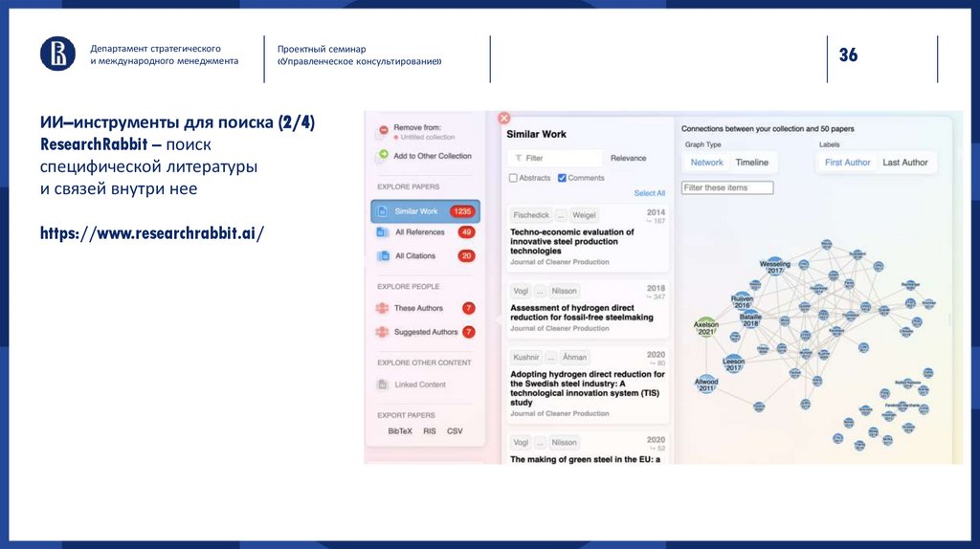980x549 pixels.
Task: Click the All Citations icon
Action: tap(383, 256)
